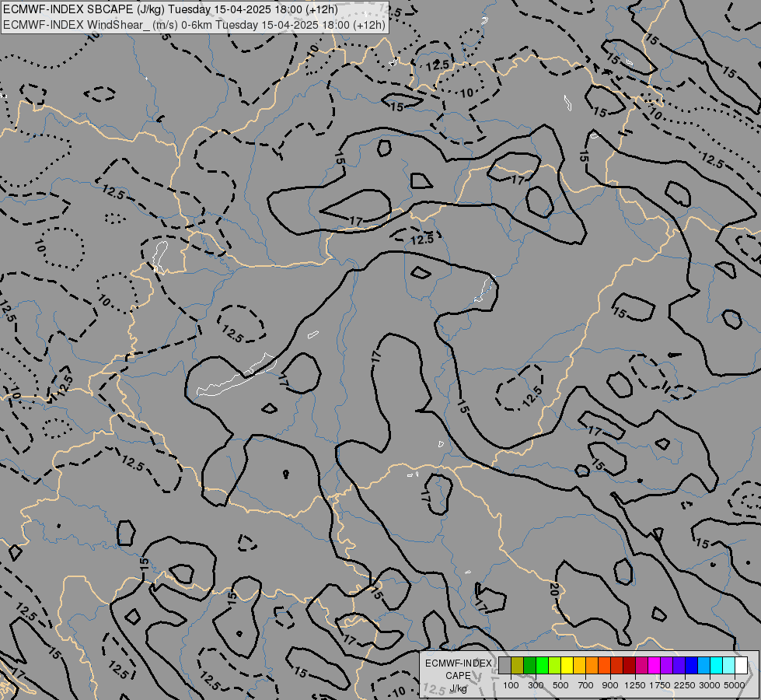
Task: Click the SBCAPE title line at top
Action: 170,9
